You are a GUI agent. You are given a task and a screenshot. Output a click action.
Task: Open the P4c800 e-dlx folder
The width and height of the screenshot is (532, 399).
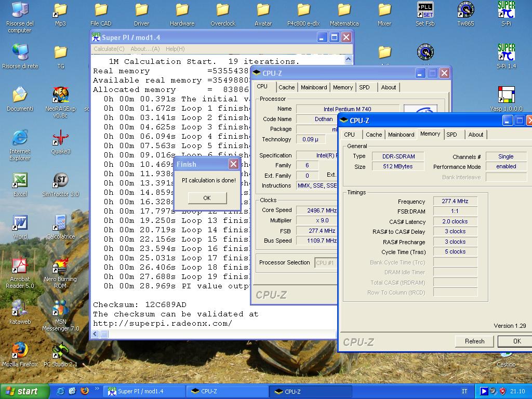point(303,10)
